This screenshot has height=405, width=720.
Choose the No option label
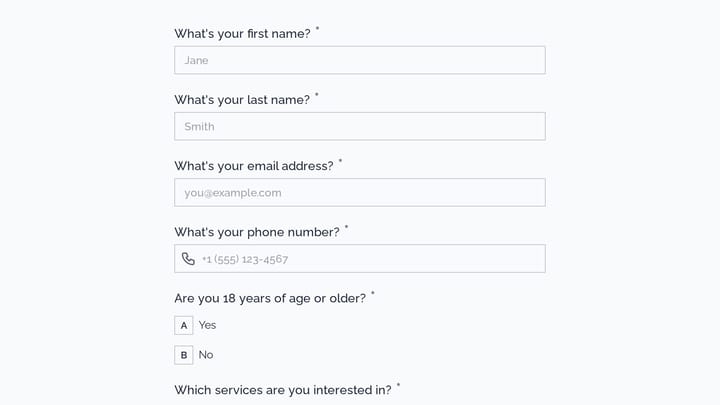pyautogui.click(x=206, y=354)
